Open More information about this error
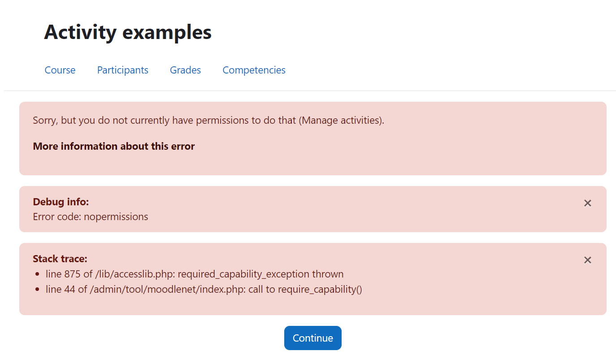The image size is (616, 364). coord(114,146)
